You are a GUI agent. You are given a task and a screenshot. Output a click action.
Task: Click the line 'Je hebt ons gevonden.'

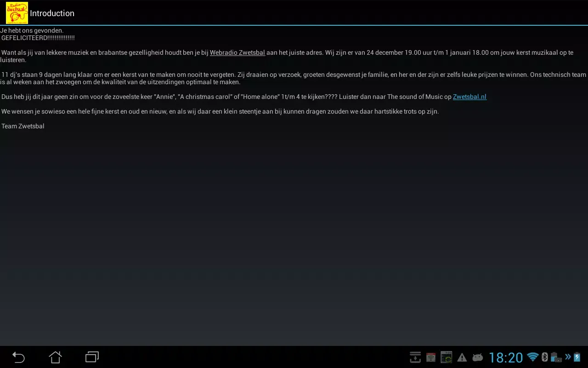(x=32, y=30)
